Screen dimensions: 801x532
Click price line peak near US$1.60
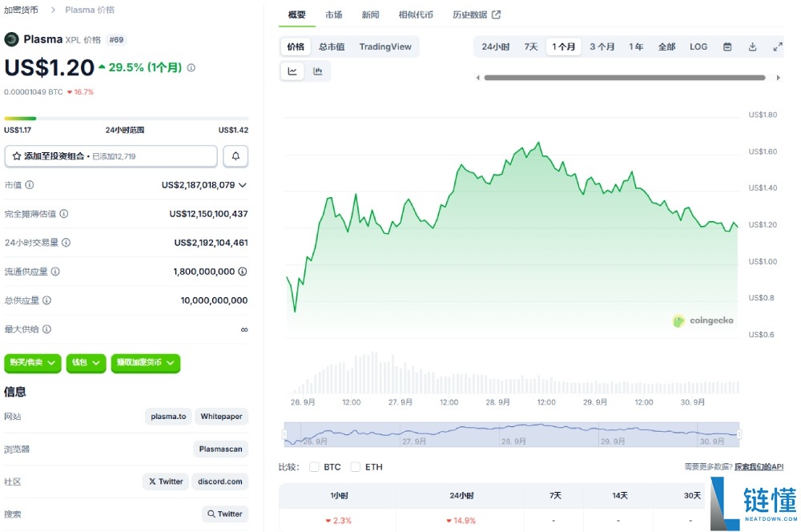[538, 143]
